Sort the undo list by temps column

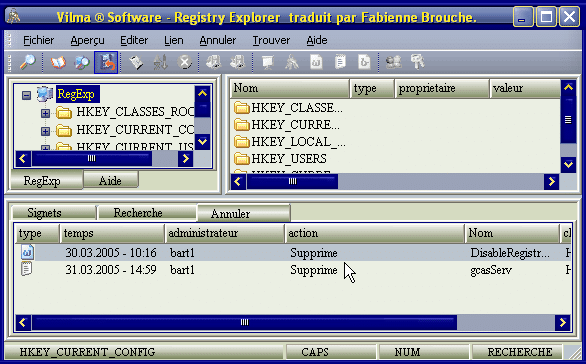[x=112, y=233]
